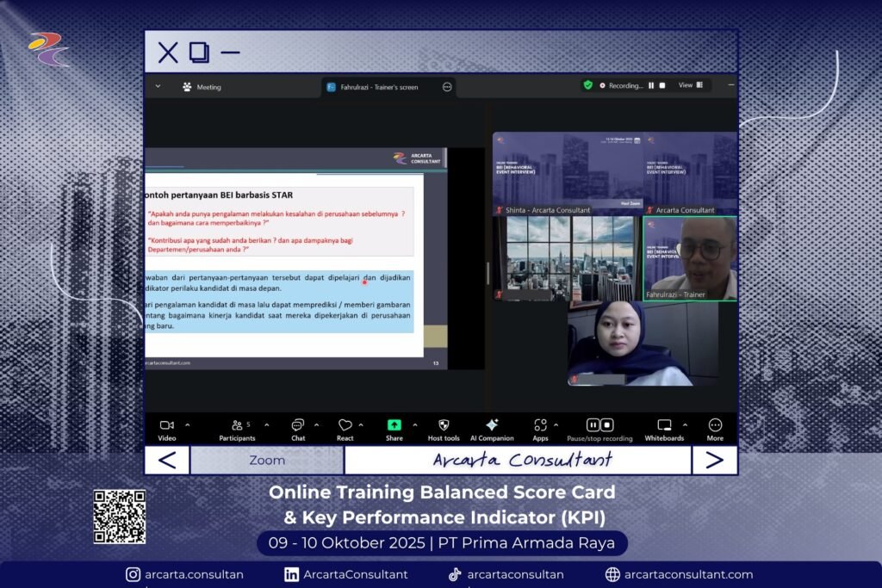Launch the AI Companion

(492, 425)
